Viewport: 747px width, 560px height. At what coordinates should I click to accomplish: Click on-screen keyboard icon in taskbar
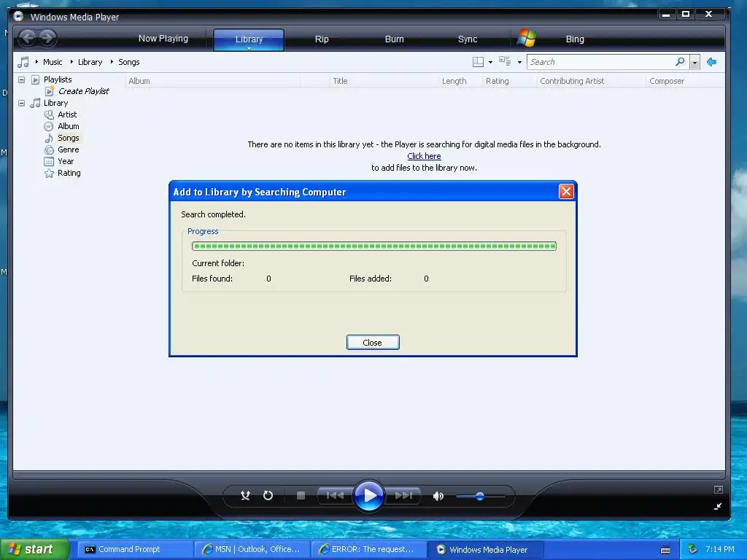click(665, 550)
